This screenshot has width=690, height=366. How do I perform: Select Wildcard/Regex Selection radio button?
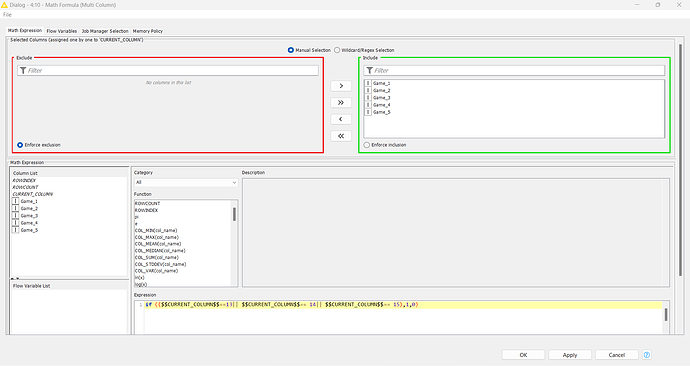click(337, 50)
